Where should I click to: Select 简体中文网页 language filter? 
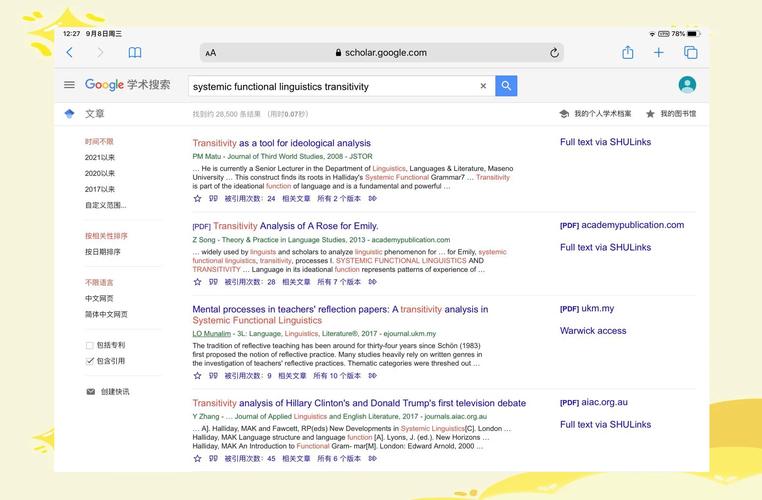pos(106,314)
